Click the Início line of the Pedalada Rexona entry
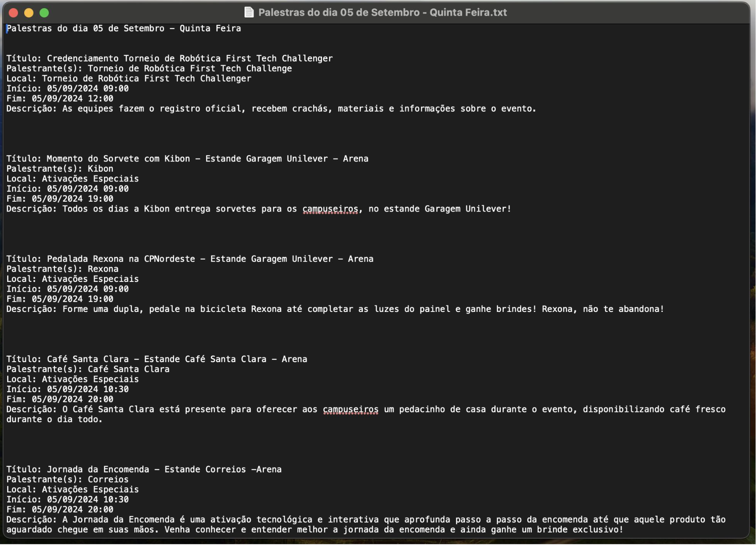 coord(68,289)
